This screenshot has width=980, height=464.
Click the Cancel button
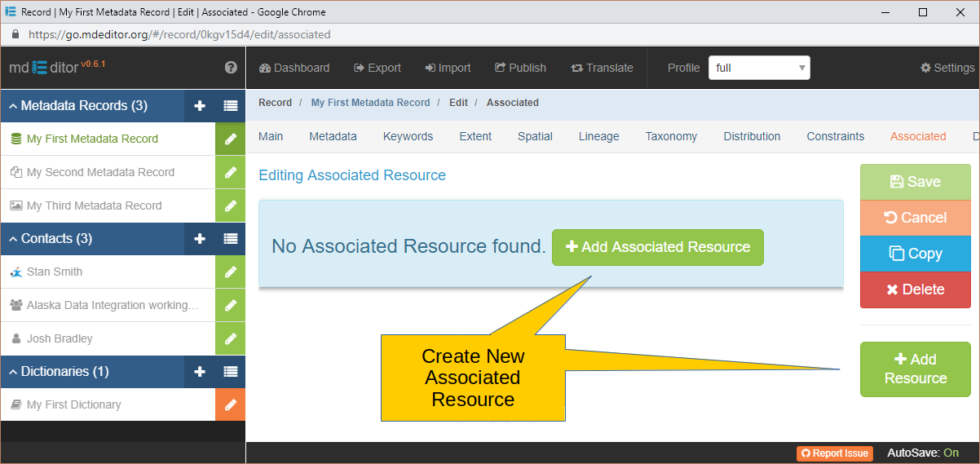[x=916, y=218]
